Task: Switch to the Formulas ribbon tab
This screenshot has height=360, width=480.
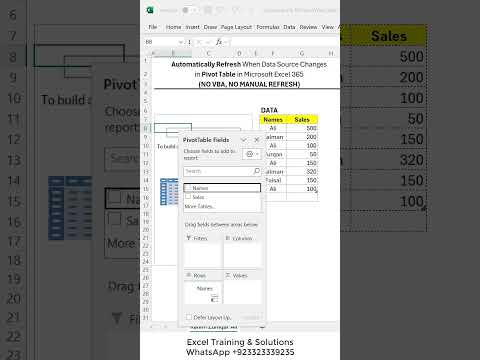Action: [268, 27]
